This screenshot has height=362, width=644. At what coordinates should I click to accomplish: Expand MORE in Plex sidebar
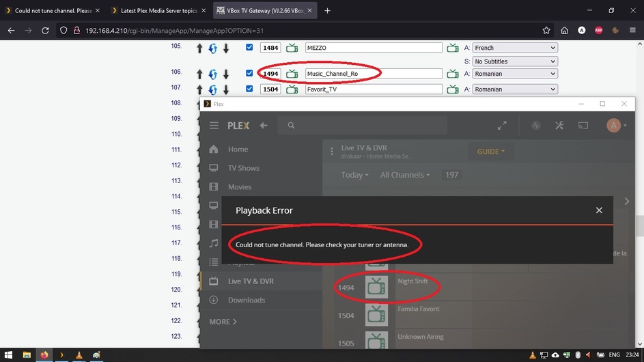pos(223,322)
